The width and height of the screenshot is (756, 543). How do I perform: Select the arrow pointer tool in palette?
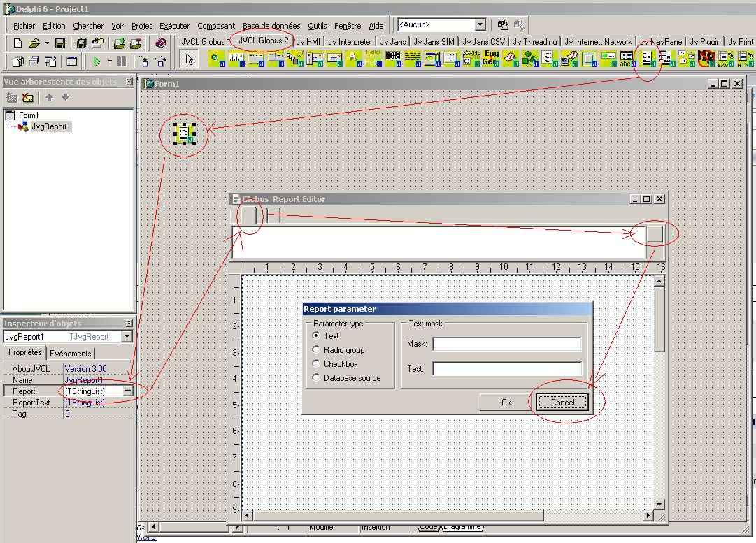190,59
